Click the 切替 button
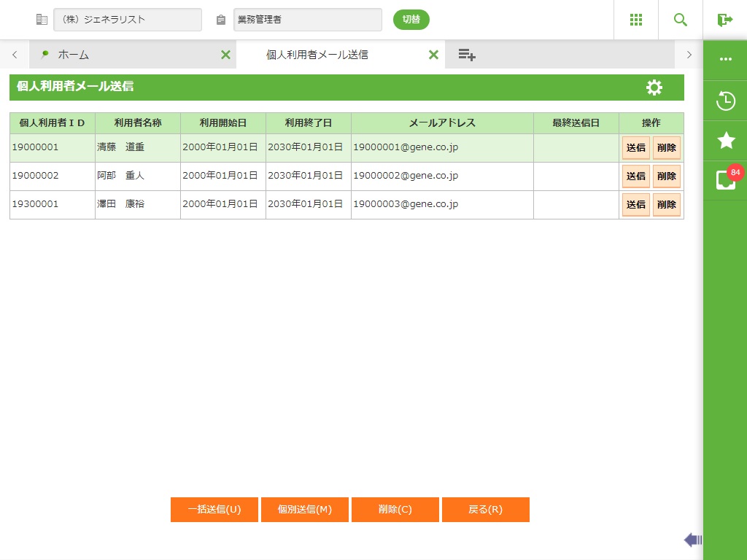Image resolution: width=747 pixels, height=560 pixels. pos(411,20)
